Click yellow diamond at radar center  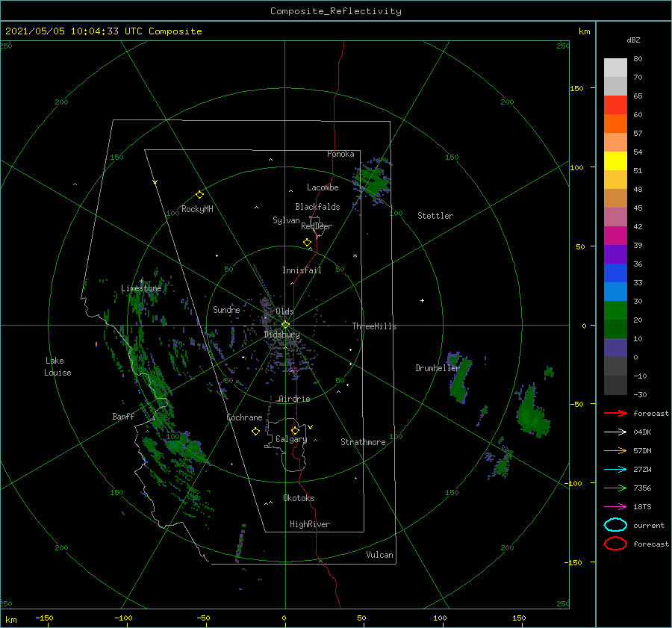pos(285,325)
